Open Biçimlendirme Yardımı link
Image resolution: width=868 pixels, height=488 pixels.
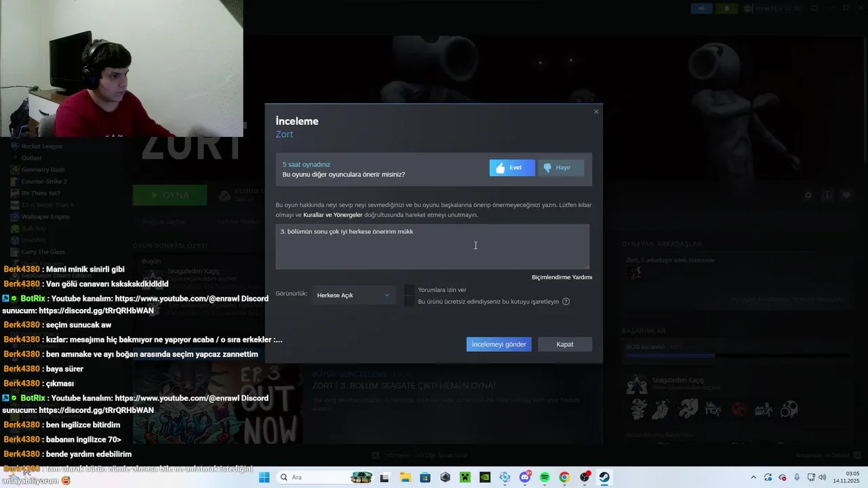click(x=562, y=277)
